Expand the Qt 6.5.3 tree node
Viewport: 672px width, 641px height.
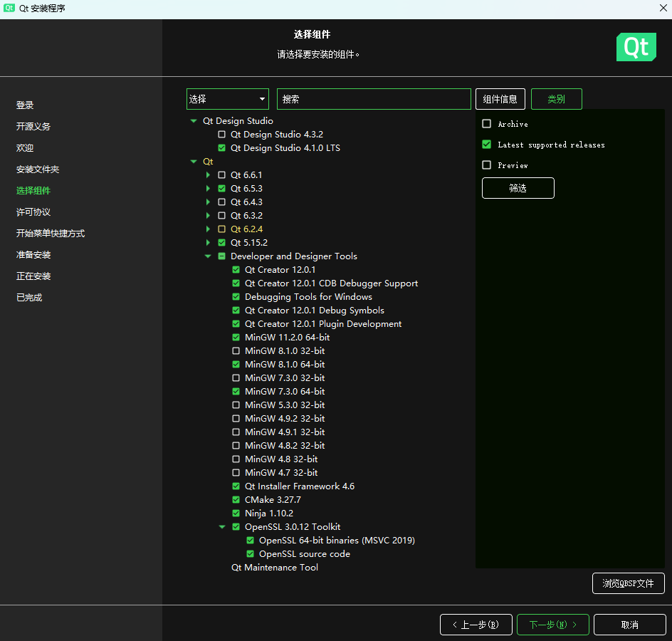coord(208,188)
